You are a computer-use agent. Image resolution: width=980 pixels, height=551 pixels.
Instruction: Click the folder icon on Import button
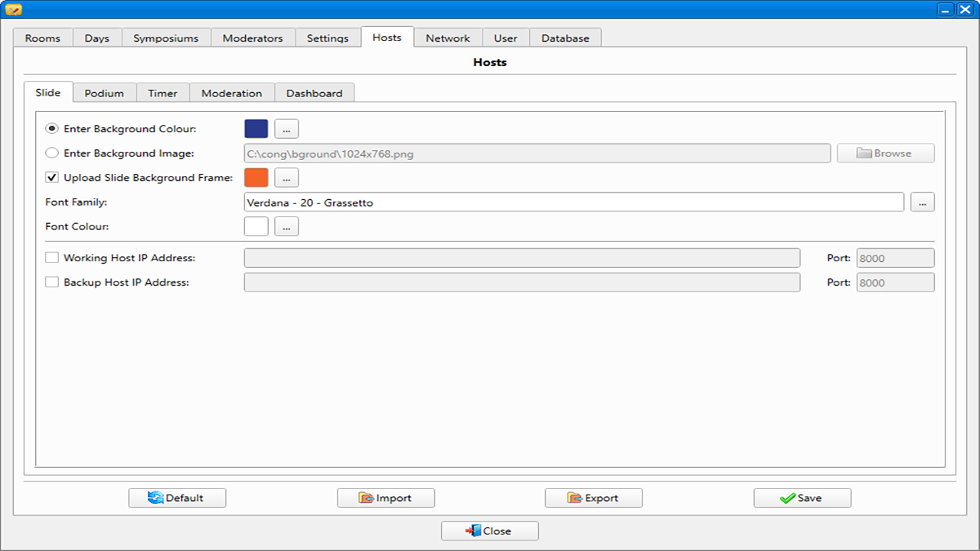pos(367,498)
